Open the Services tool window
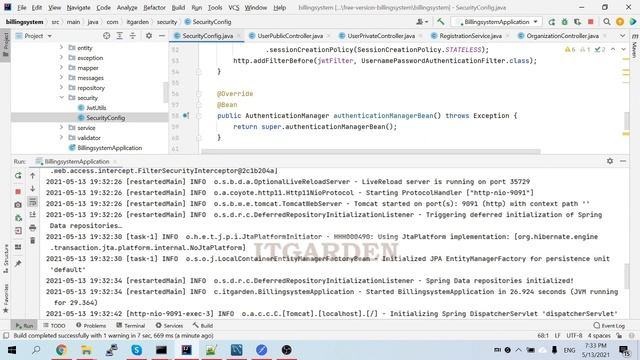The width and height of the screenshot is (640, 360). point(169,326)
